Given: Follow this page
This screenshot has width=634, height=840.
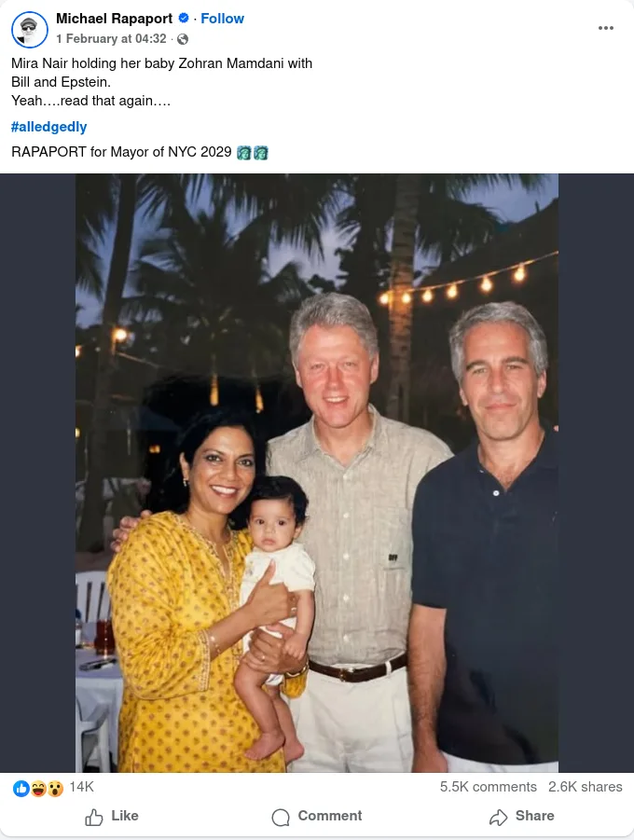Looking at the screenshot, I should (223, 19).
